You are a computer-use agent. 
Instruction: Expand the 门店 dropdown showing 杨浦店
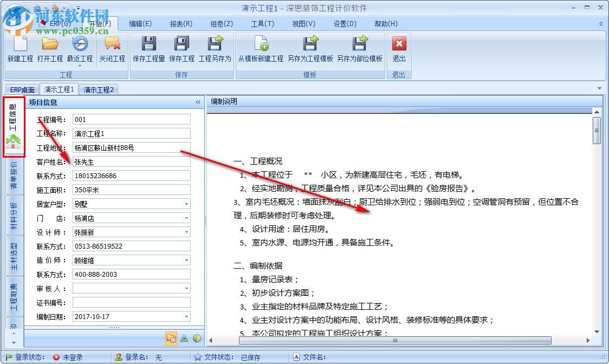coord(186,218)
